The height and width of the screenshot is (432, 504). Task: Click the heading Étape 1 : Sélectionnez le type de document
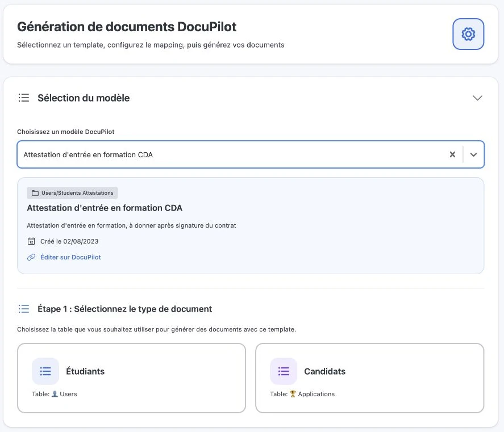pyautogui.click(x=124, y=309)
